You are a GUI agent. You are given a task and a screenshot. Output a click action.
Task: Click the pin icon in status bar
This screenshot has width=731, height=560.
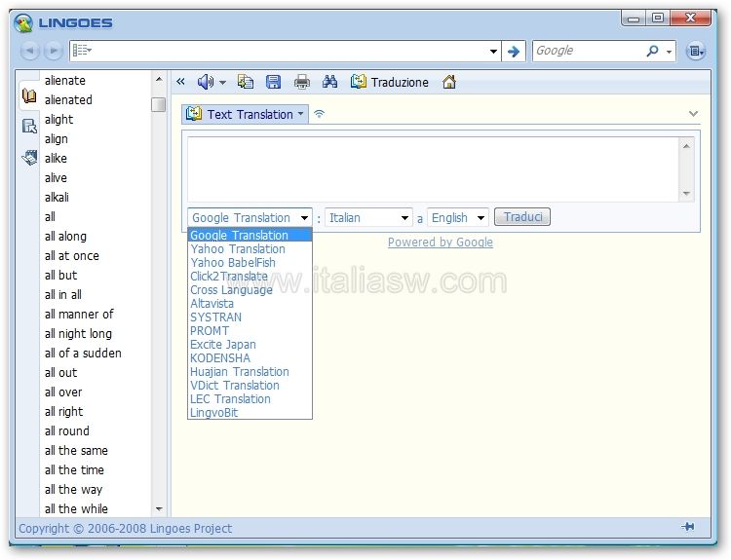tap(688, 527)
